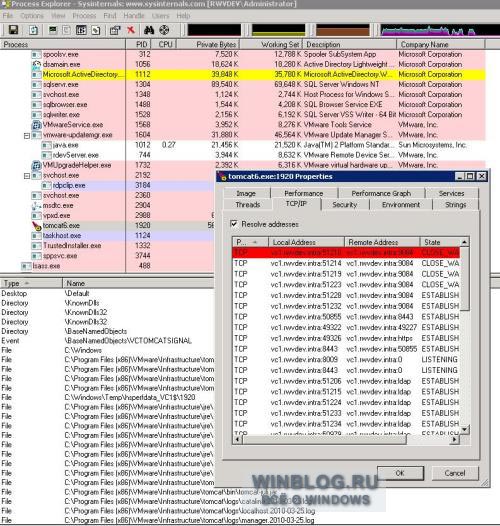This screenshot has height=526, width=500.
Task: Click the taskhost.exe process icon
Action: (36, 236)
